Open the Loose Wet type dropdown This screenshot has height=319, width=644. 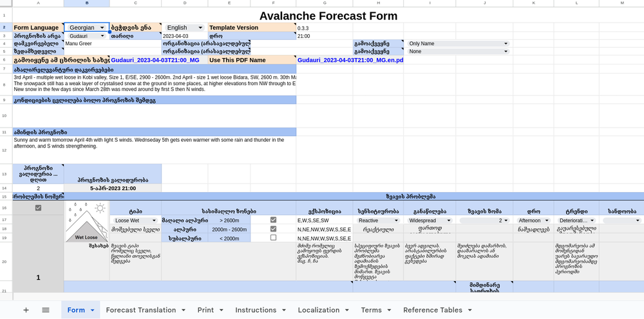click(135, 221)
